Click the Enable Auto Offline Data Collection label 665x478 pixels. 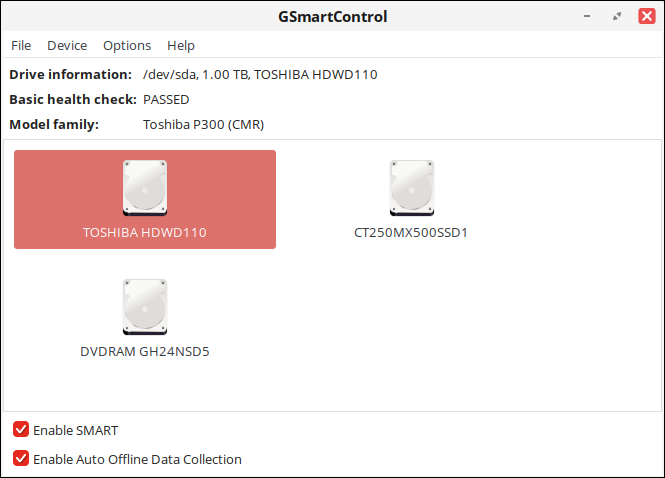tap(137, 459)
